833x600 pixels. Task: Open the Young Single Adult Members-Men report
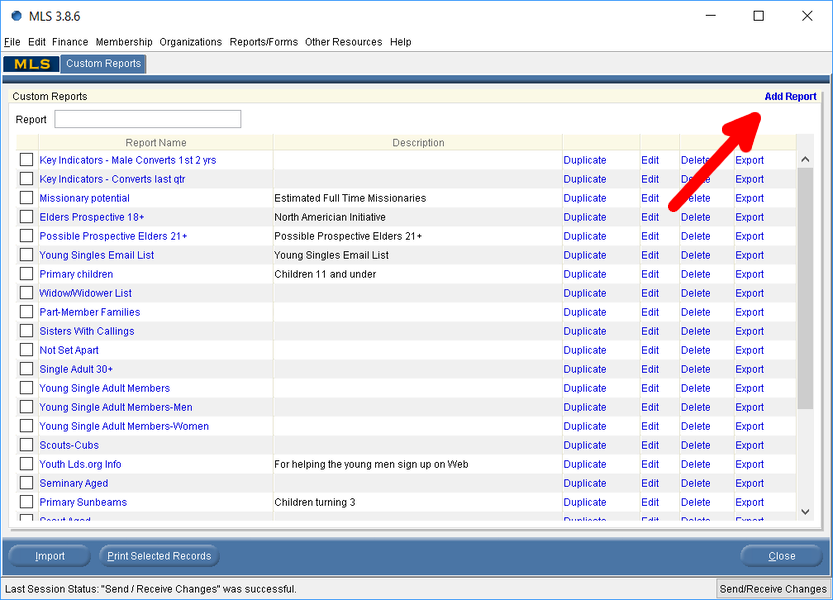(116, 407)
